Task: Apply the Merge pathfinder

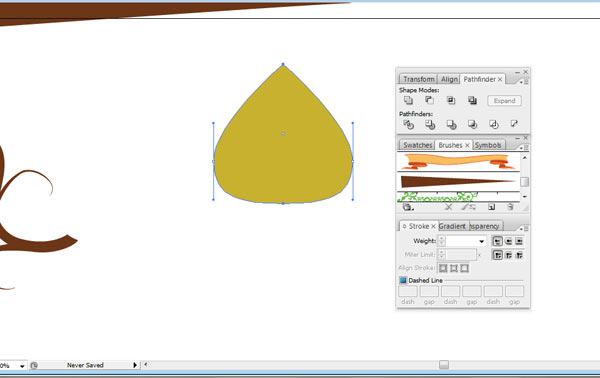Action: coord(451,124)
